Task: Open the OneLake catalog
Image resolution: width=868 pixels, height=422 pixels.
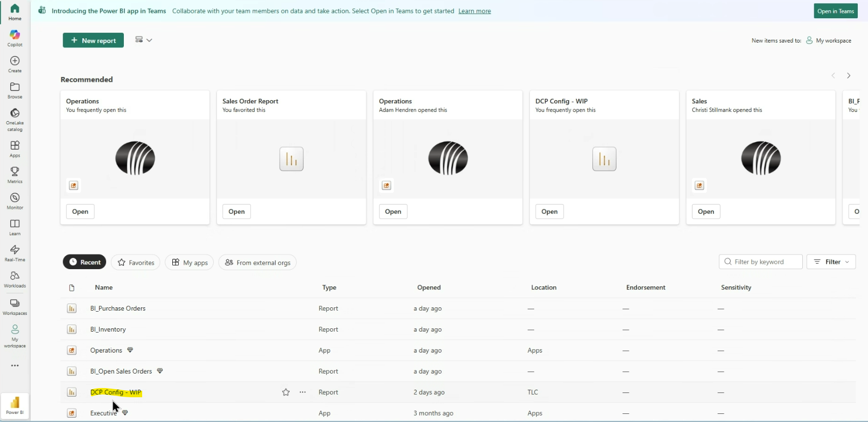Action: (x=15, y=119)
